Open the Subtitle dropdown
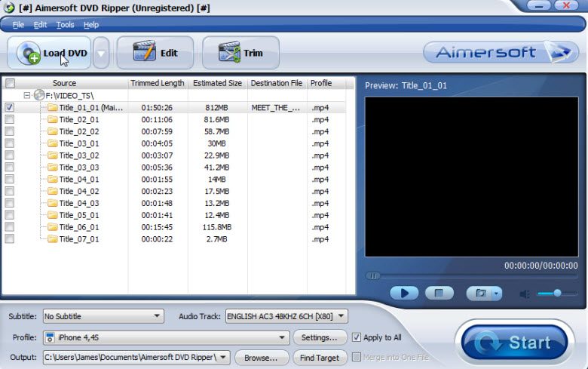The width and height of the screenshot is (588, 369). click(x=103, y=316)
